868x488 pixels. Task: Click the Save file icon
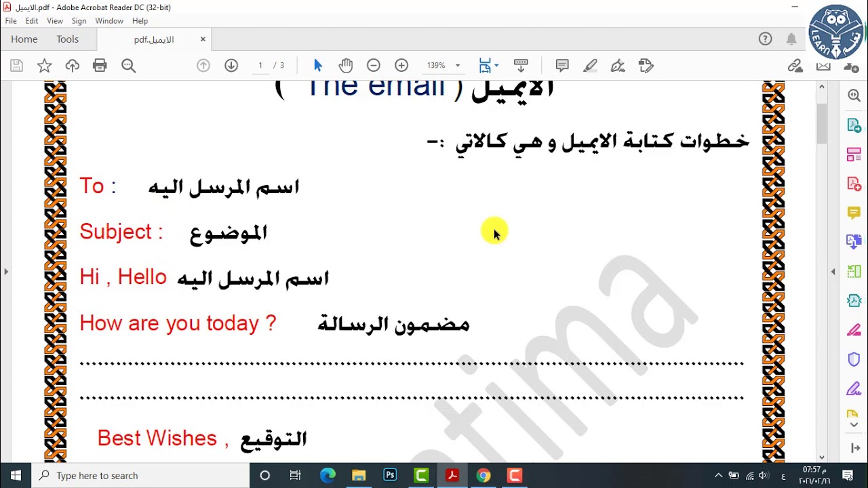(x=17, y=66)
